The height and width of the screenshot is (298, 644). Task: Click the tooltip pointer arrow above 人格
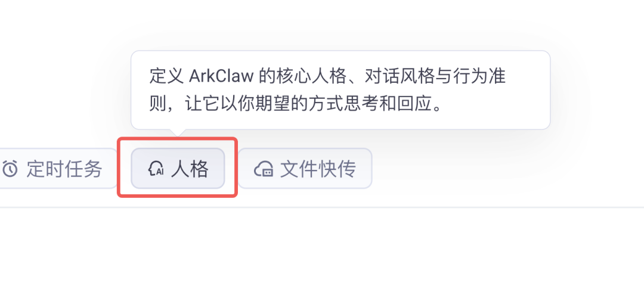178,133
